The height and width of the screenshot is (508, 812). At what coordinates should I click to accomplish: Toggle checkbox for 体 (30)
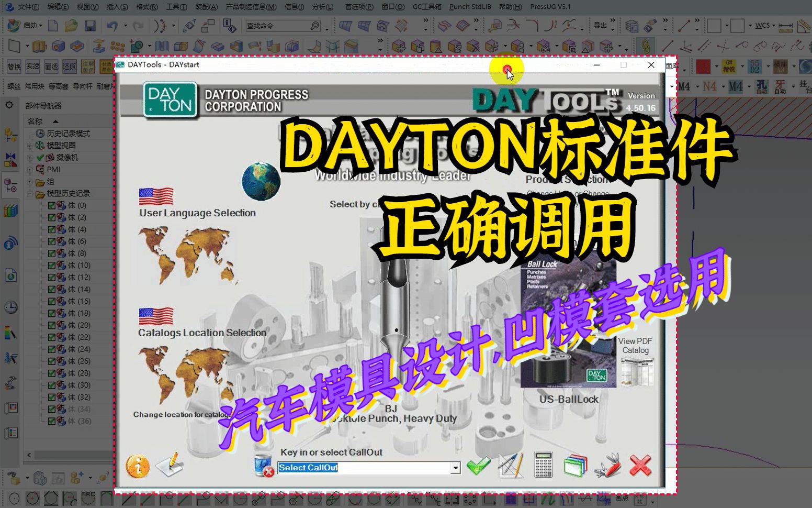[52, 385]
